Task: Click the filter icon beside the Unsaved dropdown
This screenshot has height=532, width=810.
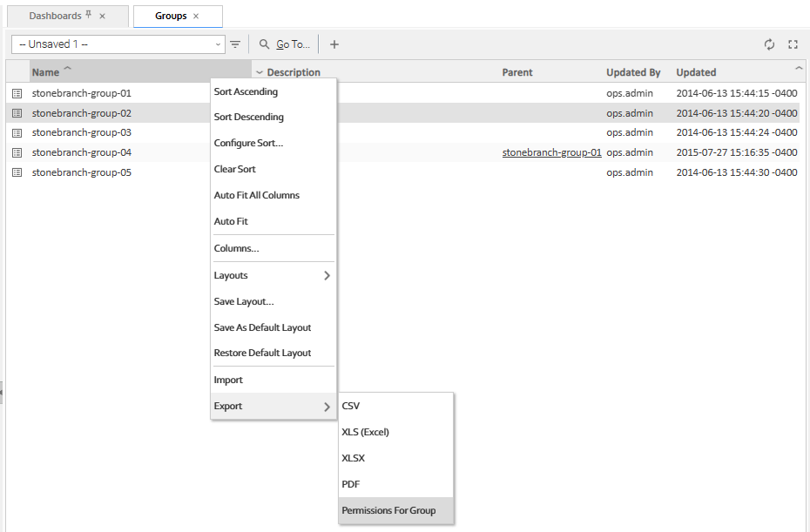Action: pos(235,44)
